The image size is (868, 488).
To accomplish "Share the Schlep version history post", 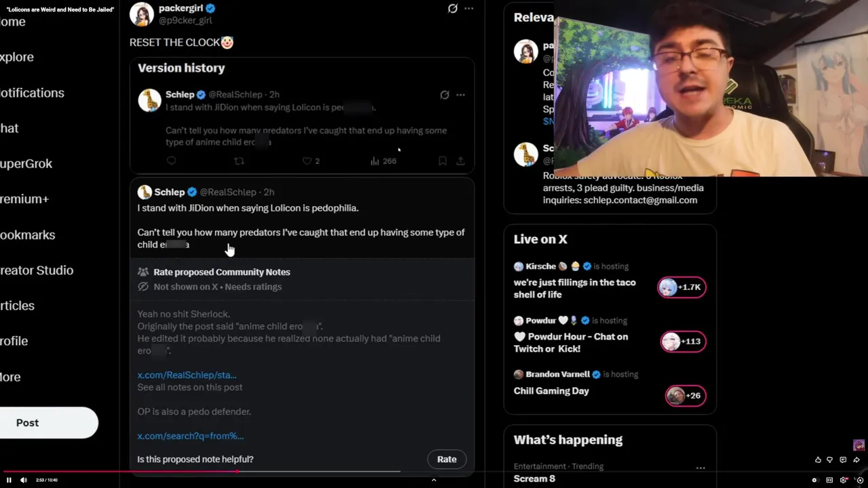I will click(x=460, y=161).
